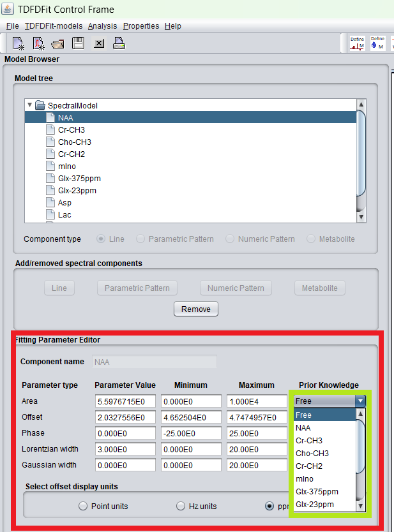Select Asp in the model tree

pyautogui.click(x=64, y=203)
